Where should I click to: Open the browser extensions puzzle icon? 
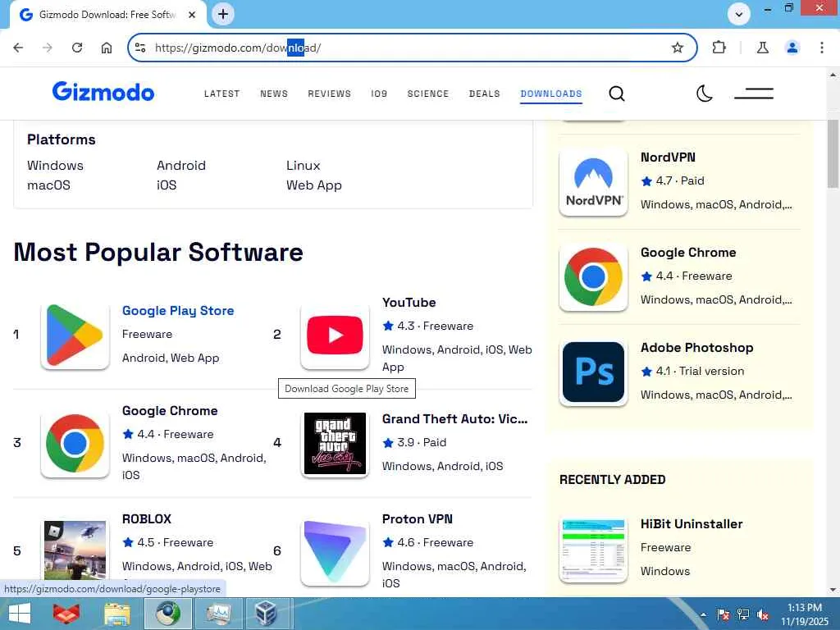coord(719,48)
